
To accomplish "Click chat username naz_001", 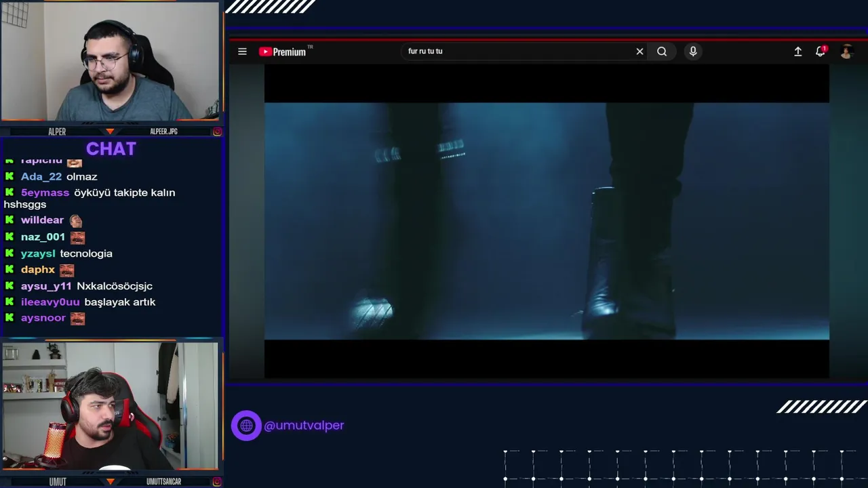I will 43,237.
